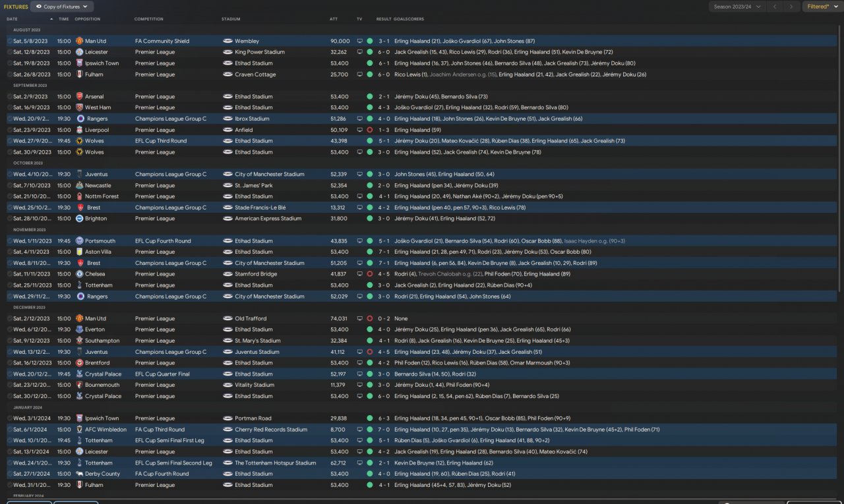Go to the previous season with the left arrow

pyautogui.click(x=775, y=7)
